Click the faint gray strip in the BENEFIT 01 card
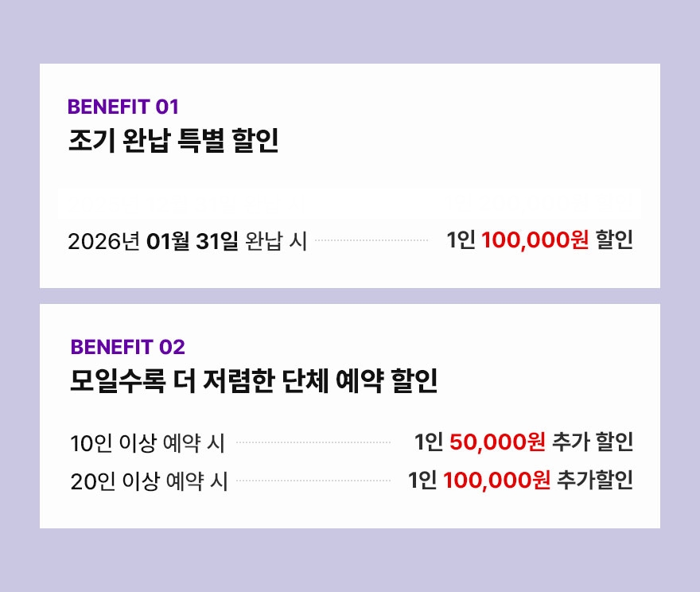Screen dimensions: 700x592 point(349,203)
